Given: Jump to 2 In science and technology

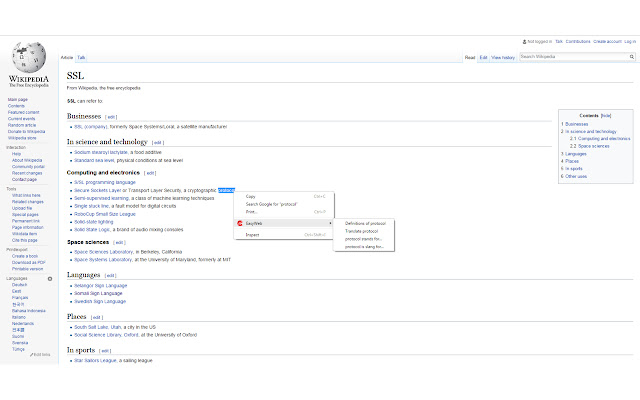Looking at the screenshot, I should pyautogui.click(x=589, y=131).
